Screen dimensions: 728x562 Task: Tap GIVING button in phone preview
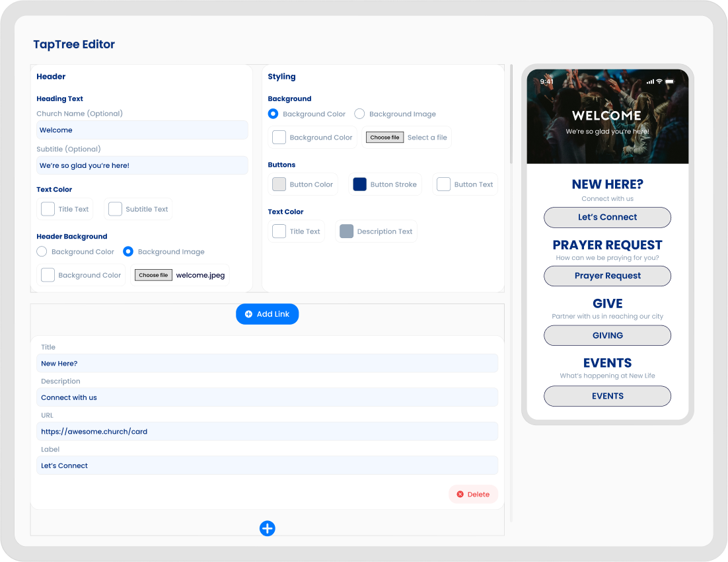click(607, 336)
